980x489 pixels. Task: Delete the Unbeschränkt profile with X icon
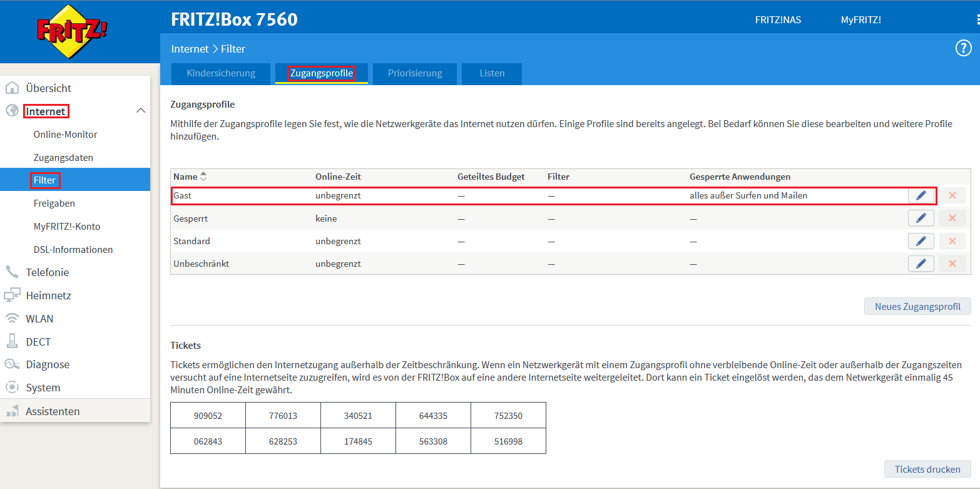(952, 264)
